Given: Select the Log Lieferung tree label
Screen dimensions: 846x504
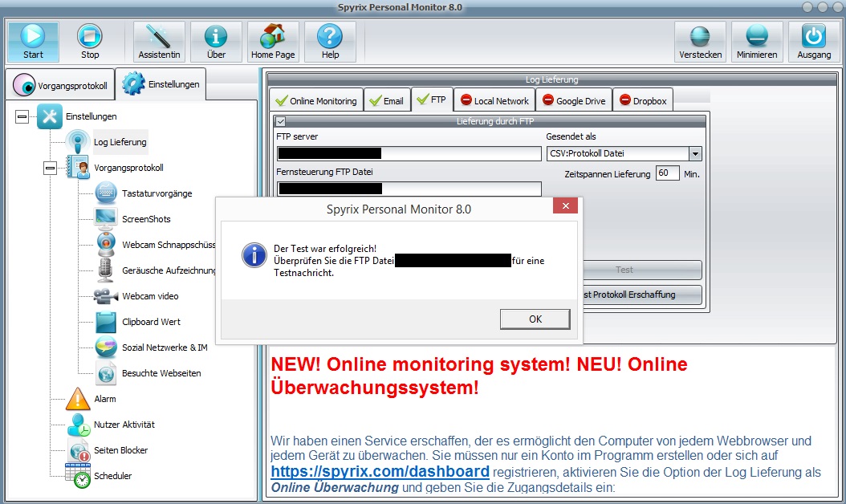Looking at the screenshot, I should click(x=120, y=142).
